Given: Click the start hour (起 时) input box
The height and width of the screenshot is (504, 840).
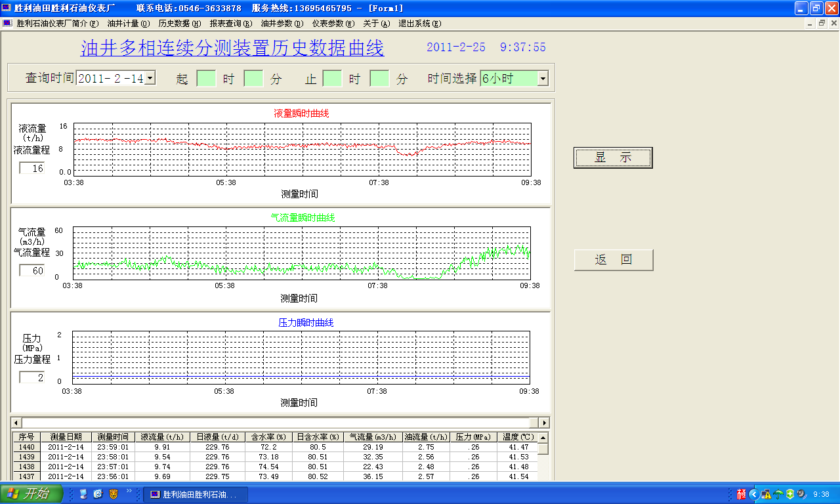Looking at the screenshot, I should click(206, 79).
